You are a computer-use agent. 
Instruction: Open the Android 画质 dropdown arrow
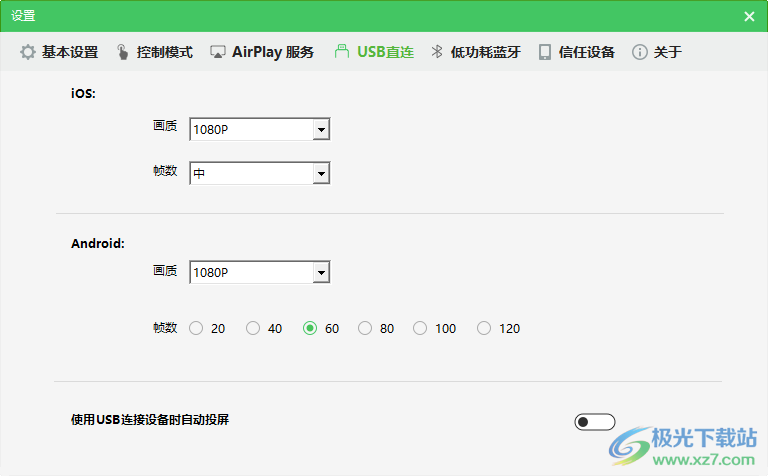tap(321, 272)
